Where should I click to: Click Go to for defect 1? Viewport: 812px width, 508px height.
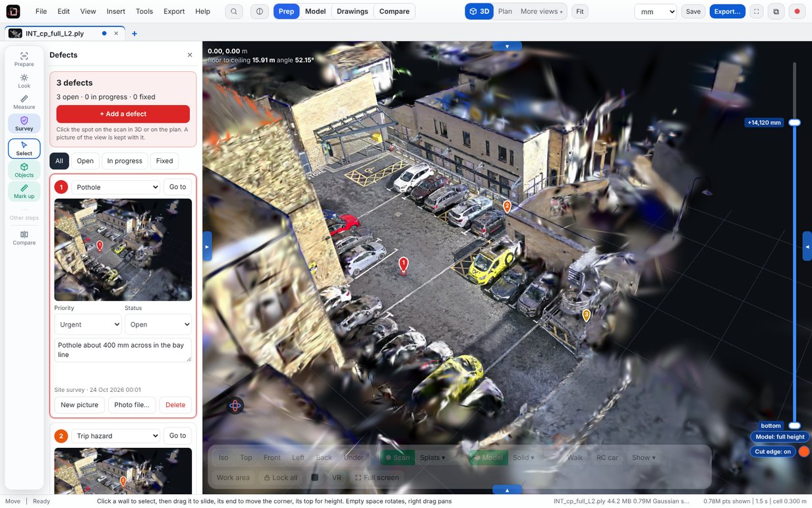pos(178,187)
